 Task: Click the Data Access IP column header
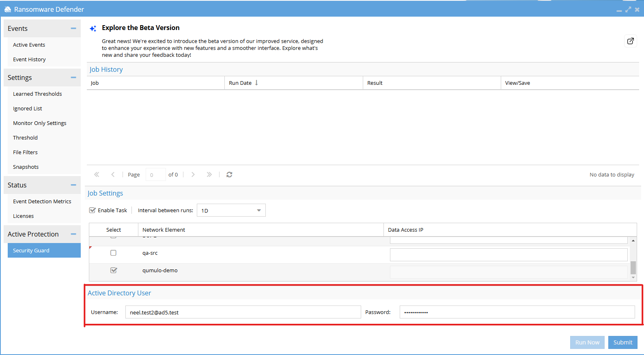pos(510,230)
